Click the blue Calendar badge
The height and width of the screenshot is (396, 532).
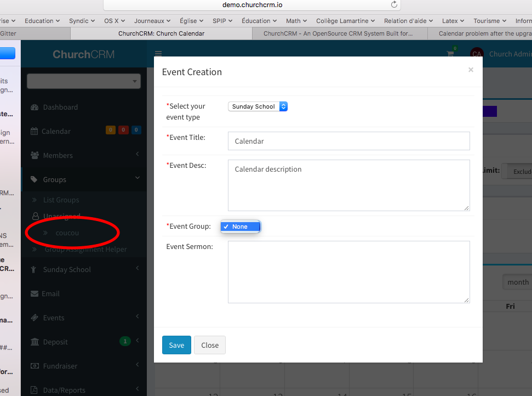[x=136, y=130]
